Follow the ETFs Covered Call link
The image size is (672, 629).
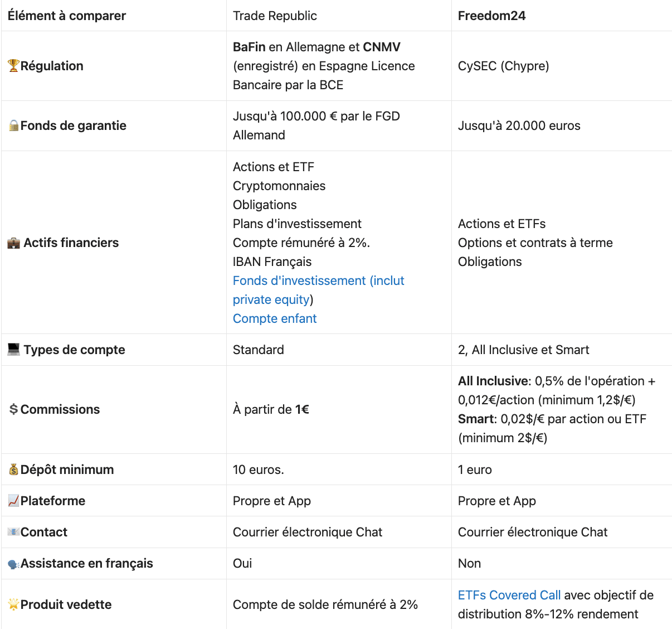509,595
